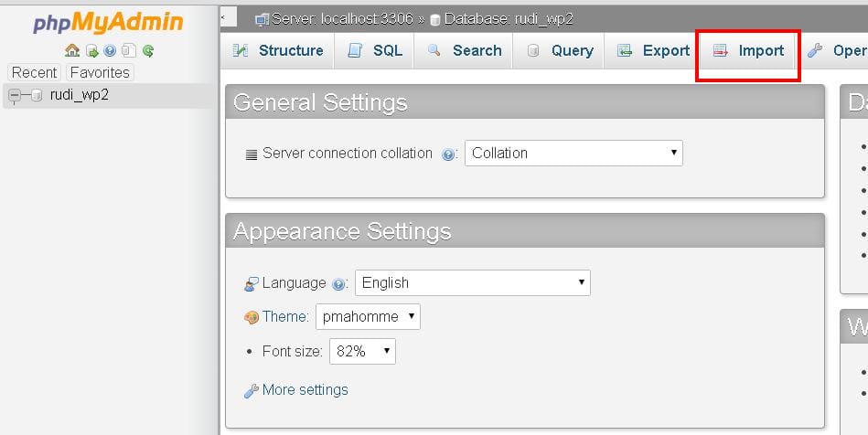The height and width of the screenshot is (435, 868).
Task: Open the Import tab
Action: point(748,50)
